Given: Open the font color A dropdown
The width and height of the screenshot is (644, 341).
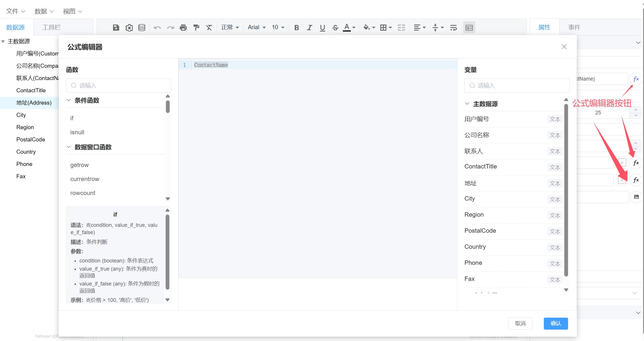Looking at the screenshot, I should point(354,27).
